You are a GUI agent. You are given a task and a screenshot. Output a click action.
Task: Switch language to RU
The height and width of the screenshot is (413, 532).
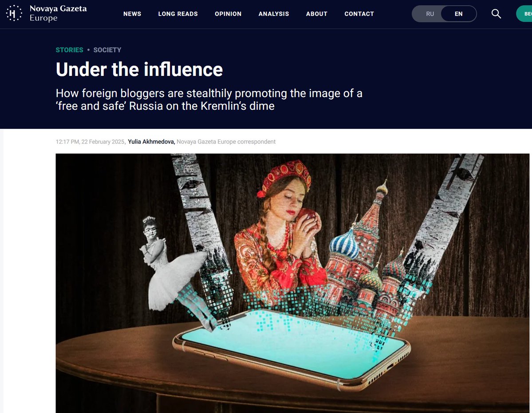(430, 14)
